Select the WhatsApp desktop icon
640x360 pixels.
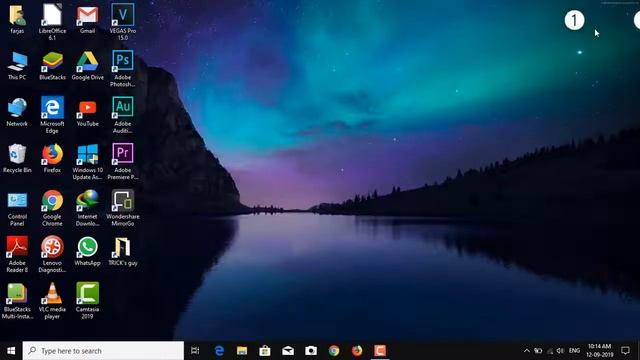[x=87, y=252]
